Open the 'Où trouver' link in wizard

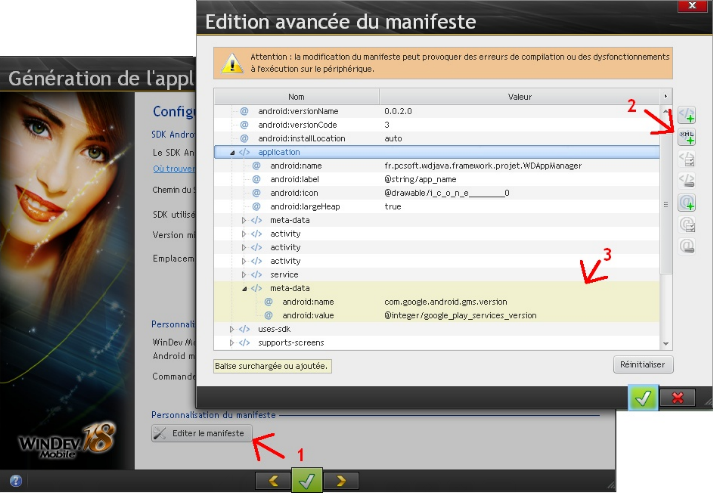tap(174, 169)
